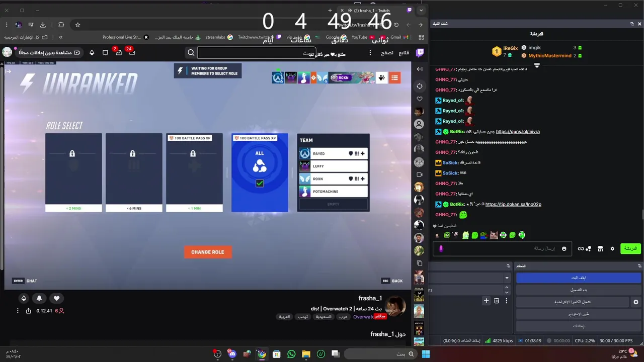Open YouTube bookmark in bookmarks bar
Screen dimensions: 644x362
click(x=363, y=37)
